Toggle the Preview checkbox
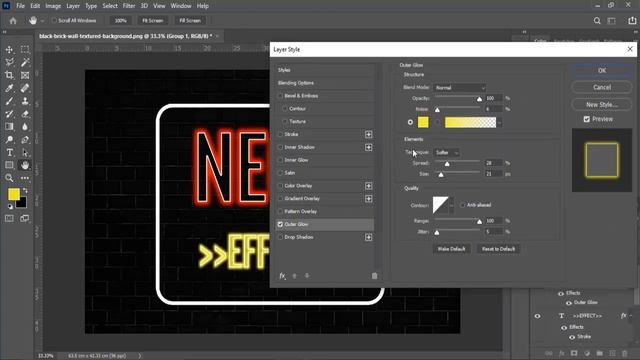Image resolution: width=640 pixels, height=360 pixels. coord(587,119)
